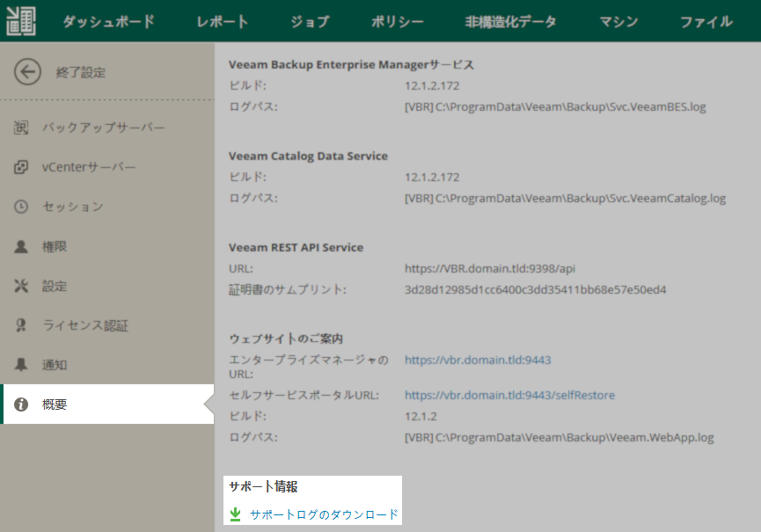Image resolution: width=761 pixels, height=532 pixels.
Task: Click the Veeam REST API Service heading
Action: click(x=296, y=247)
